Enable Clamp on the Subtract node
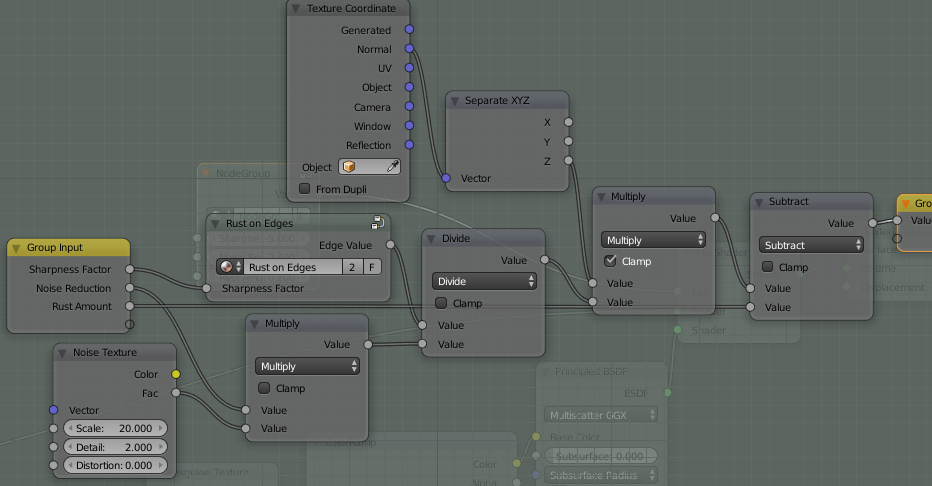This screenshot has width=932, height=486. [x=768, y=267]
